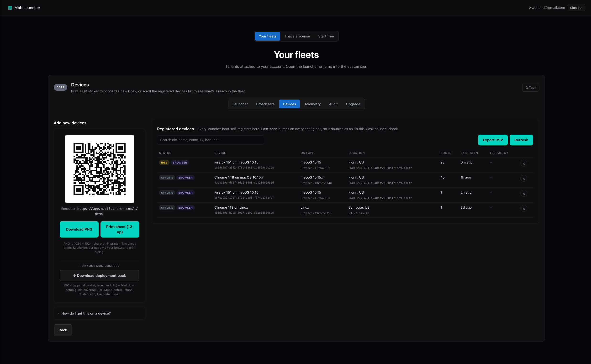Click the QR code image
591x364 pixels.
(x=100, y=169)
